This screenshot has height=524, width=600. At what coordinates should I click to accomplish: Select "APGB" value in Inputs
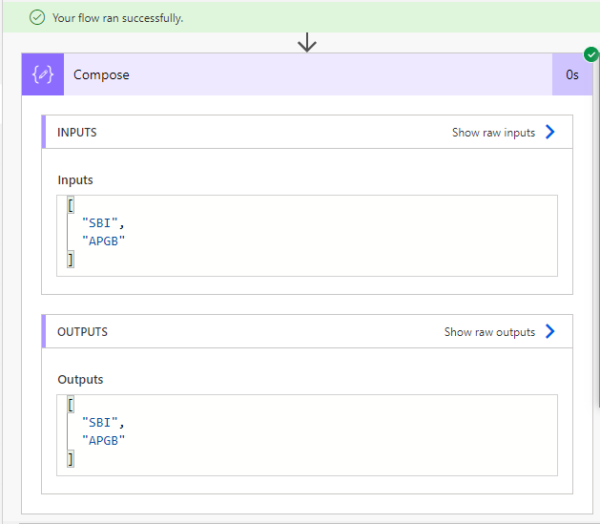click(x=103, y=241)
